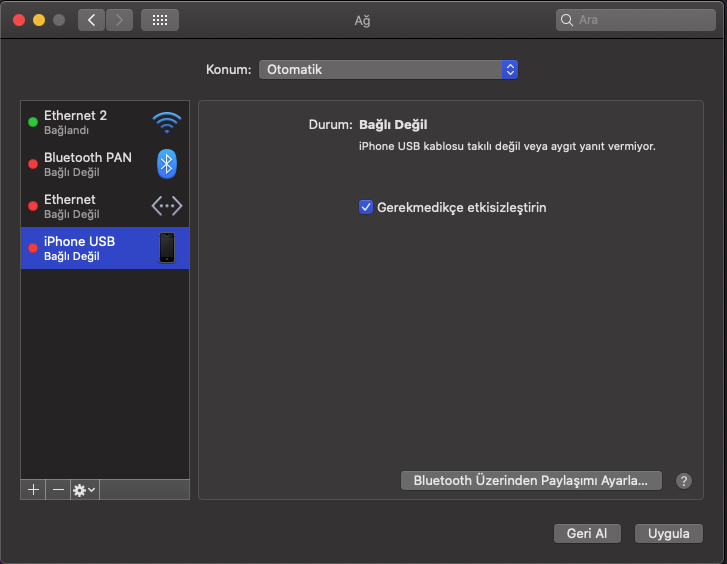Go back with the toolbar back arrow

[x=91, y=20]
